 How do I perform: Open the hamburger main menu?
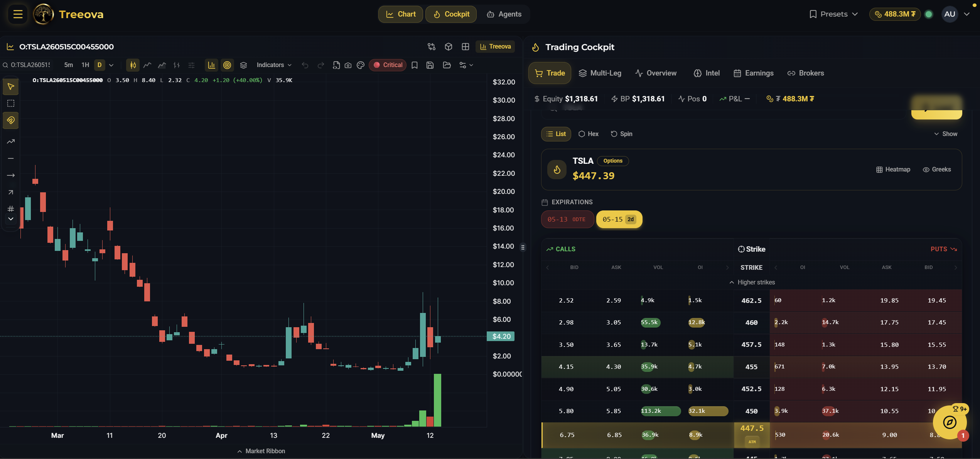pos(18,14)
